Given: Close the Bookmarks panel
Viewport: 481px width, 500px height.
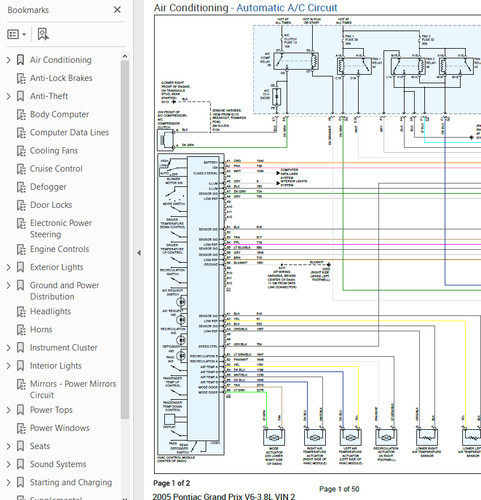Looking at the screenshot, I should pos(117,10).
